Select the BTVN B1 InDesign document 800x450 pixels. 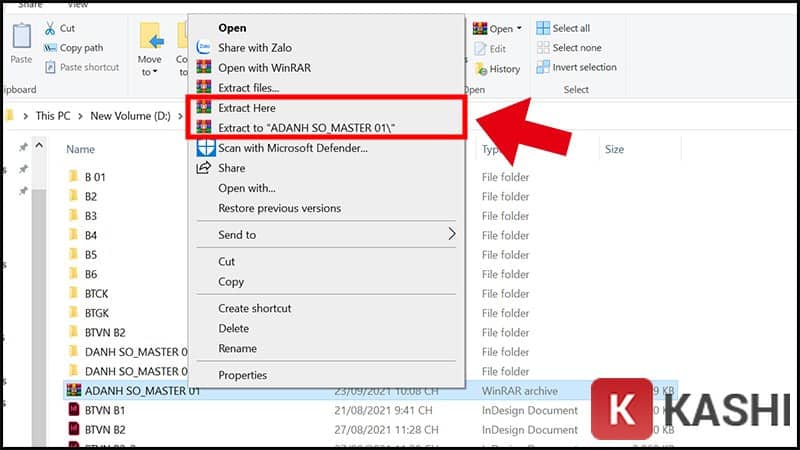coord(105,410)
